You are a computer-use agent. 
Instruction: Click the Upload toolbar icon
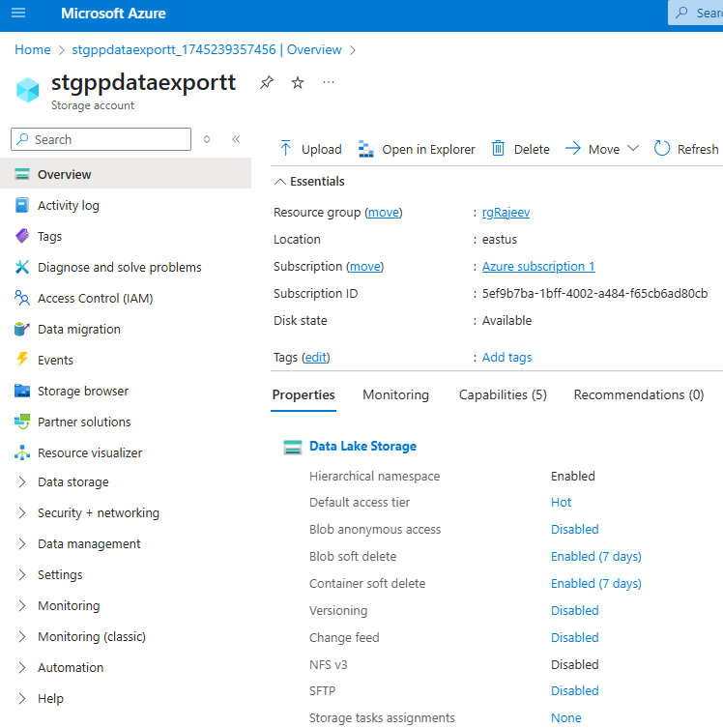[286, 149]
